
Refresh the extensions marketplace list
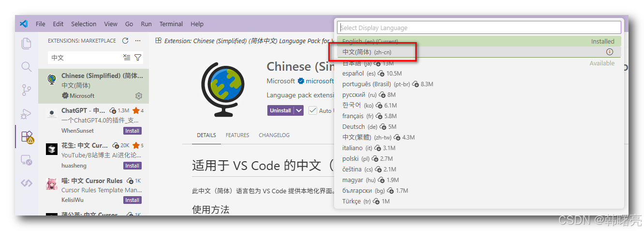click(x=125, y=41)
